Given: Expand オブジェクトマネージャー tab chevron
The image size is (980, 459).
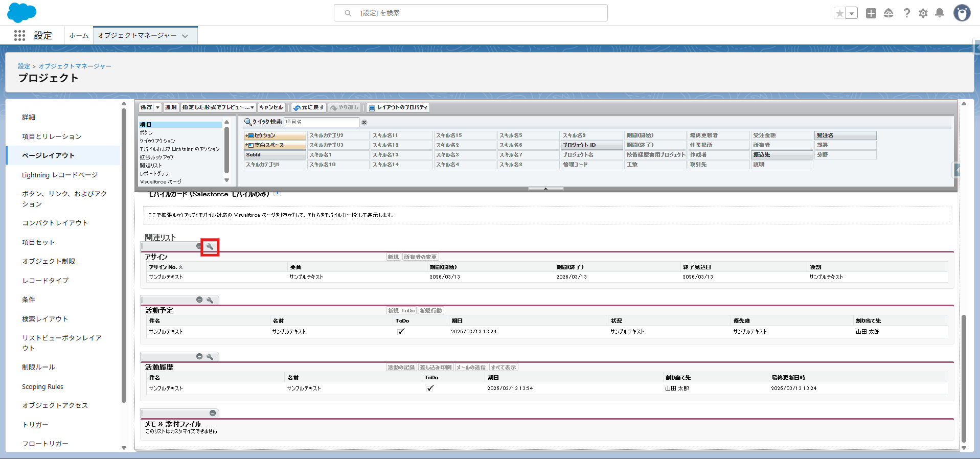Looking at the screenshot, I should click(x=185, y=36).
